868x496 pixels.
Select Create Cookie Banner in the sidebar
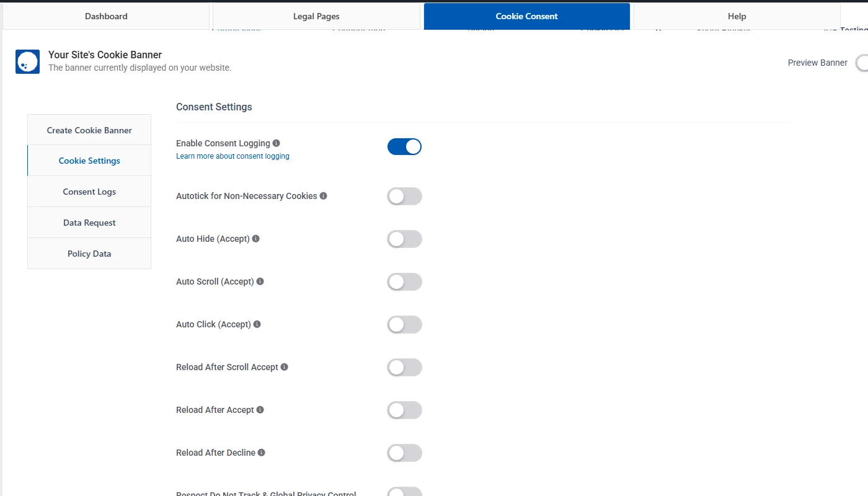point(89,130)
